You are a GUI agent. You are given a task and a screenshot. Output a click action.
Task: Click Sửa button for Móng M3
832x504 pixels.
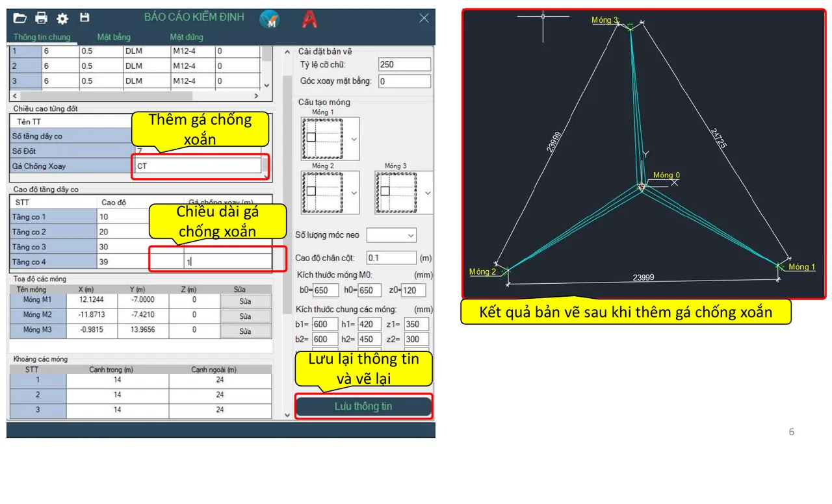245,331
